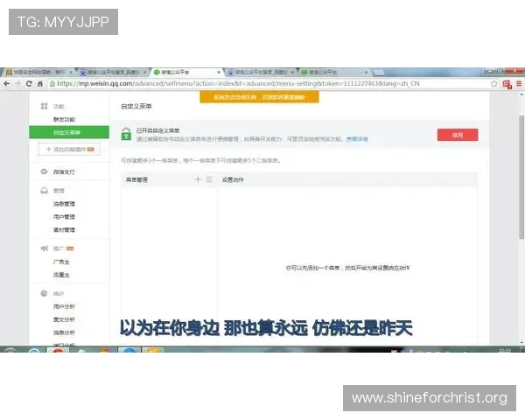Open 广告主 in the sidebar
The width and height of the screenshot is (525, 420).
(x=61, y=262)
